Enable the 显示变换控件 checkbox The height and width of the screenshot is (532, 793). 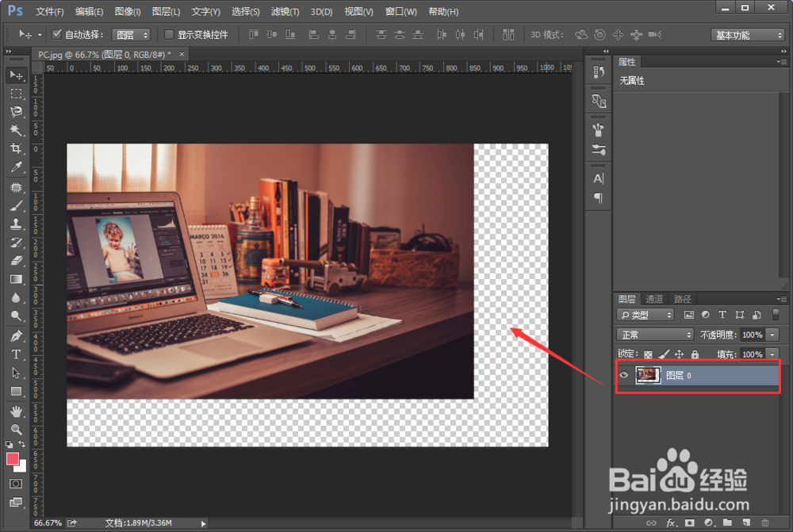pos(169,34)
